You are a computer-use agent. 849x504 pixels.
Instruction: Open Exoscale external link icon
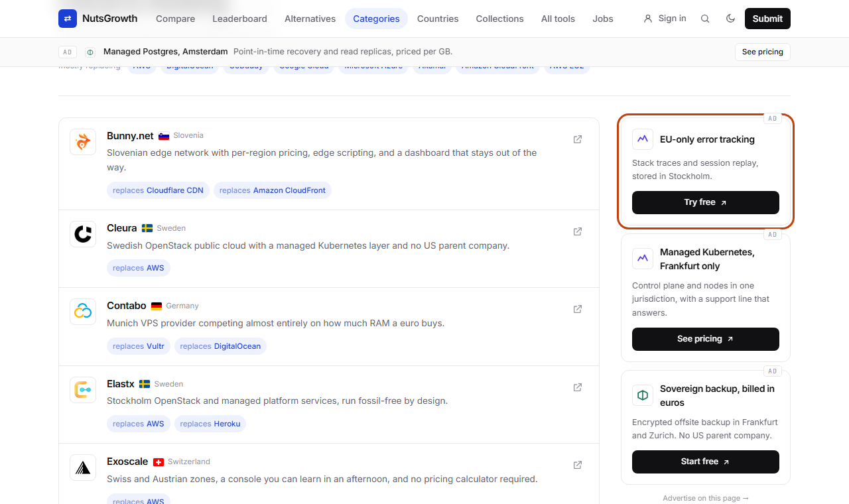[578, 465]
